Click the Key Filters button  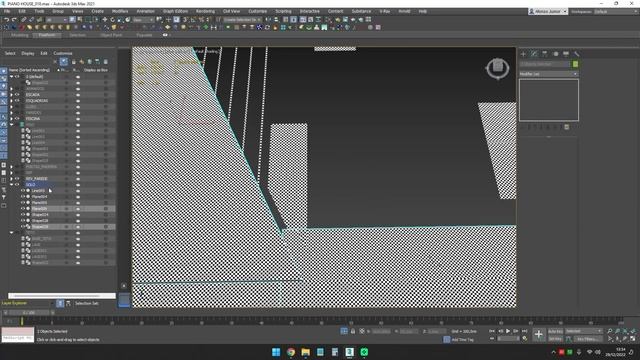(587, 339)
